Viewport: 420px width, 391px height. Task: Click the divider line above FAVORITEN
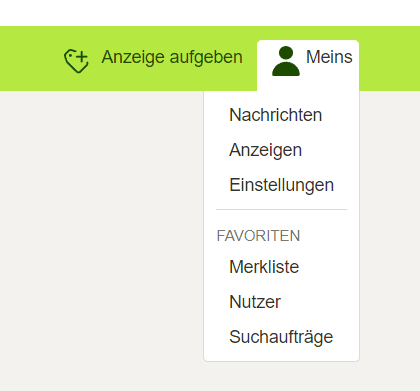click(x=281, y=210)
